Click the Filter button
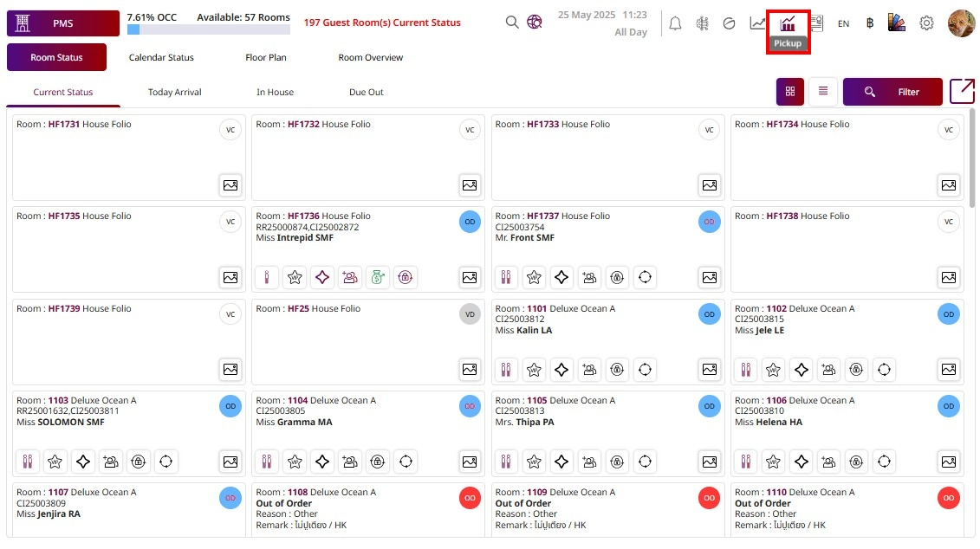980x549 pixels. 892,92
